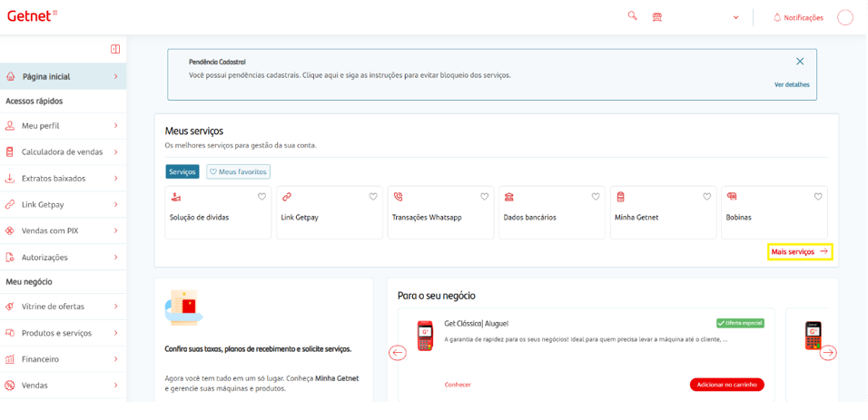
Task: Open the Notificações label
Action: tap(804, 18)
